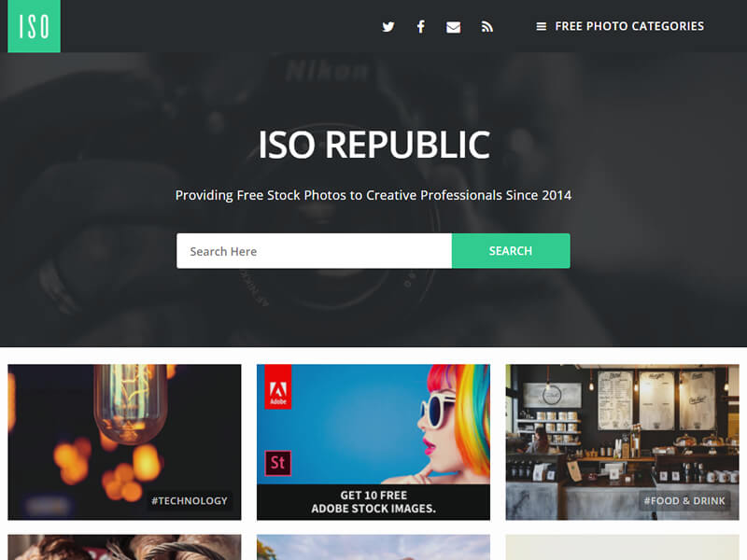The image size is (747, 560).
Task: Click Get 10 Free Adobe Stock Images
Action: [373, 502]
